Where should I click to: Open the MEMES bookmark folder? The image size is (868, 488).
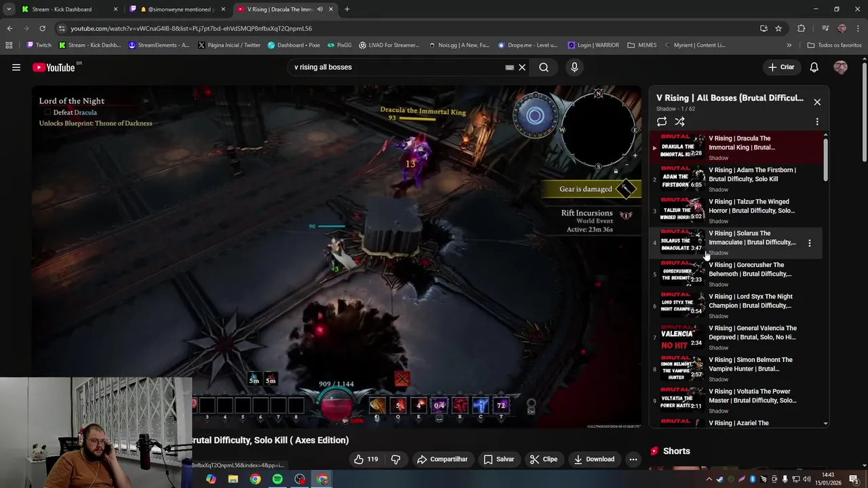click(x=642, y=45)
